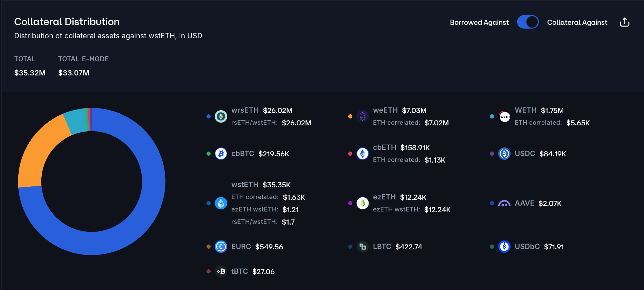644x290 pixels.
Task: Click the cbBTC bitcoin icon
Action: click(x=221, y=154)
